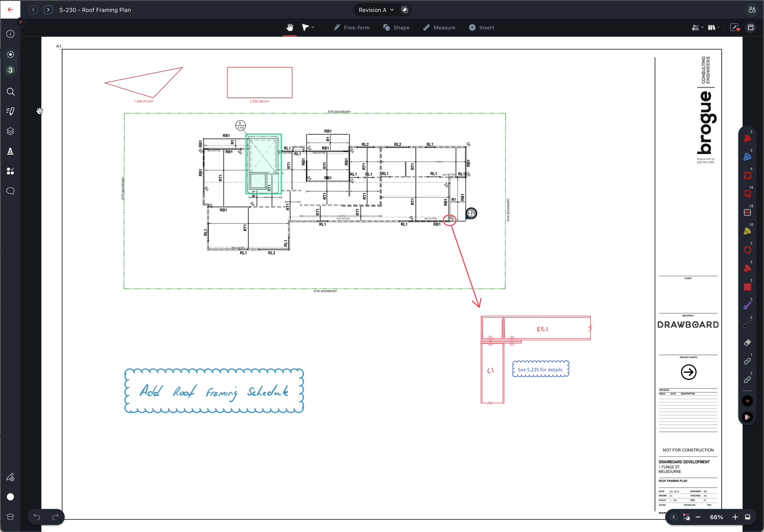
Task: Select the green highlighted region on plan
Action: pyautogui.click(x=264, y=164)
